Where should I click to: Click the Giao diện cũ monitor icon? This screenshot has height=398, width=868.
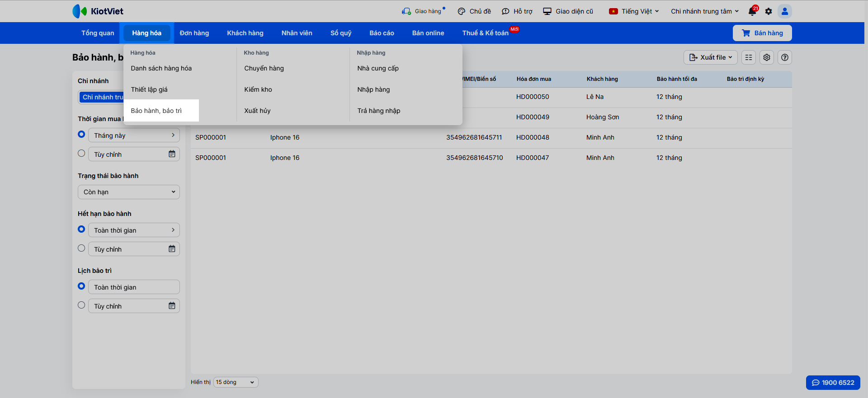coord(547,11)
